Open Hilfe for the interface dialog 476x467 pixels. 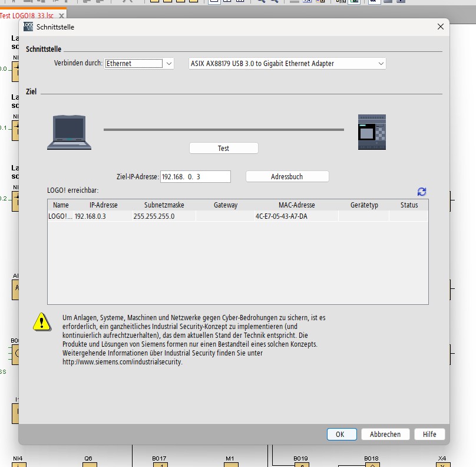pyautogui.click(x=429, y=434)
